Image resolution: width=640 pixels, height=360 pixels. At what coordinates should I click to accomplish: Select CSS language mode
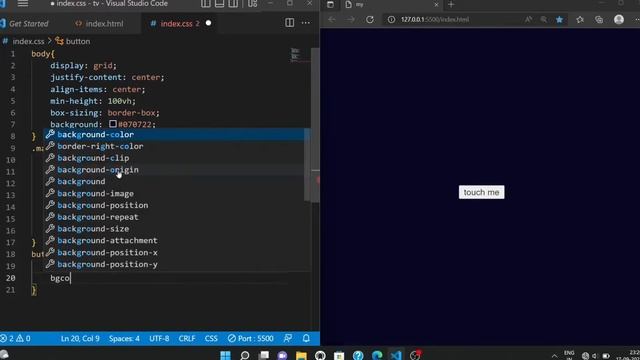click(211, 338)
